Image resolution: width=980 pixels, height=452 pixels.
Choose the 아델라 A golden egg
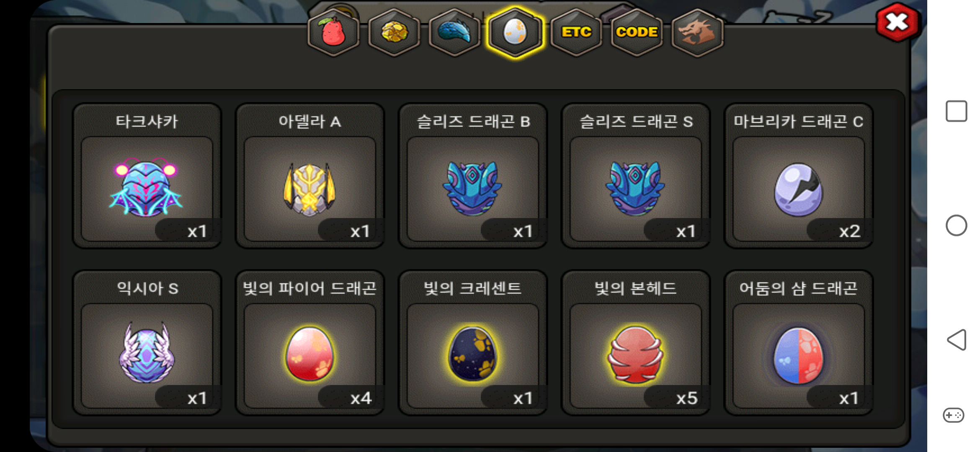(310, 176)
